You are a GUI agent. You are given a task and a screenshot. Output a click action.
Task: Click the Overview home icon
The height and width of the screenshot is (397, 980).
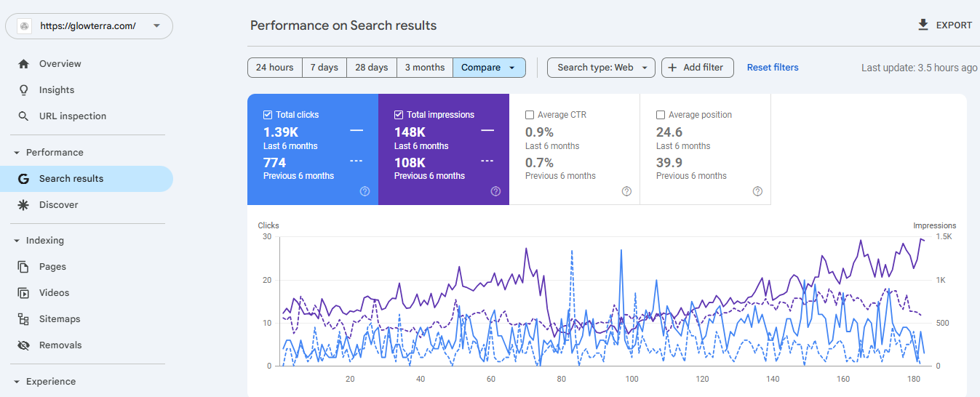pos(24,64)
